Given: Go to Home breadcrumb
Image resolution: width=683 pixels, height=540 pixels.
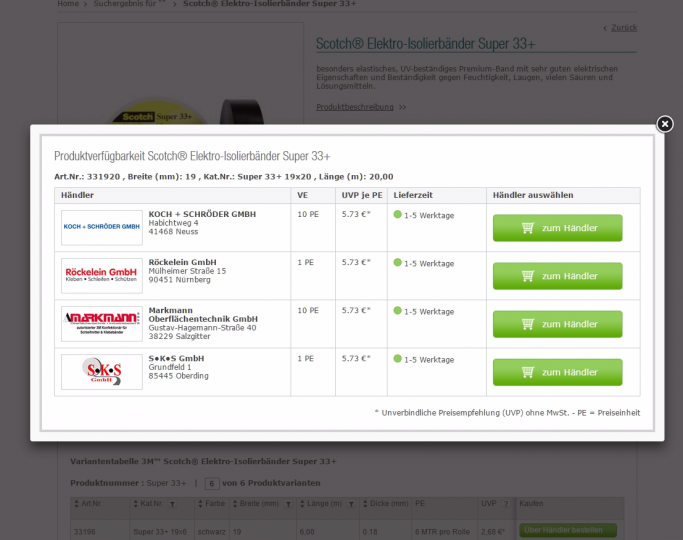Looking at the screenshot, I should (68, 3).
